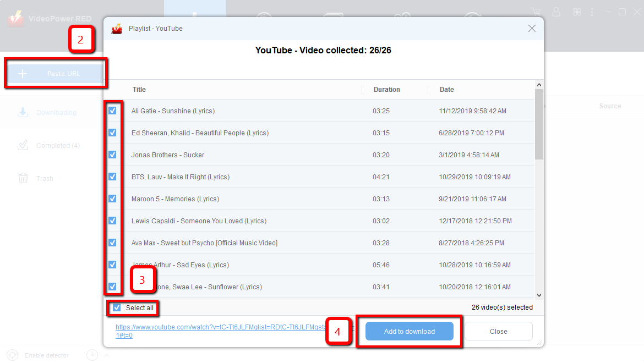Open the Downloading section in sidebar
Viewport: 644px width, 363px height.
56,112
